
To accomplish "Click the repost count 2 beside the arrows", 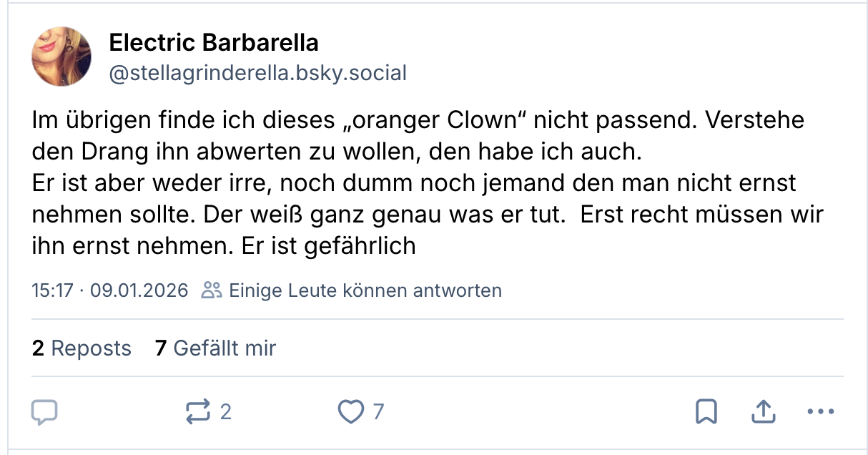I will click(225, 411).
